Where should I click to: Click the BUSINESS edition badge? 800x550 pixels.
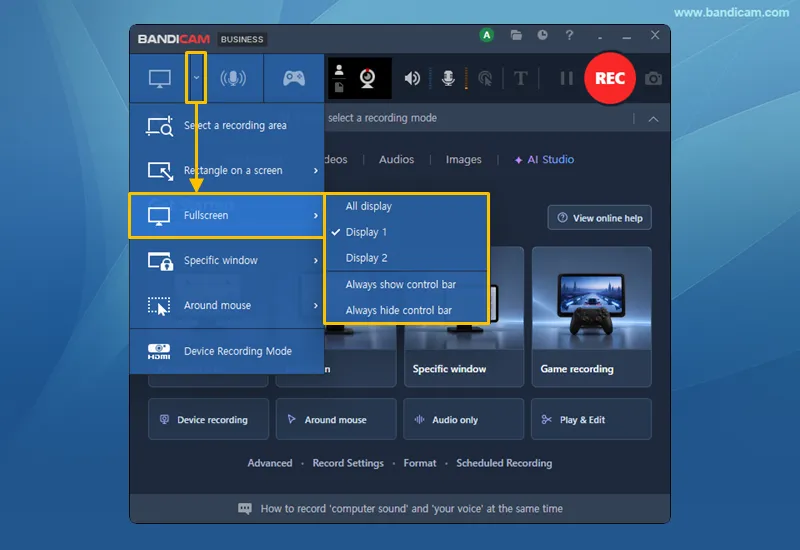242,39
